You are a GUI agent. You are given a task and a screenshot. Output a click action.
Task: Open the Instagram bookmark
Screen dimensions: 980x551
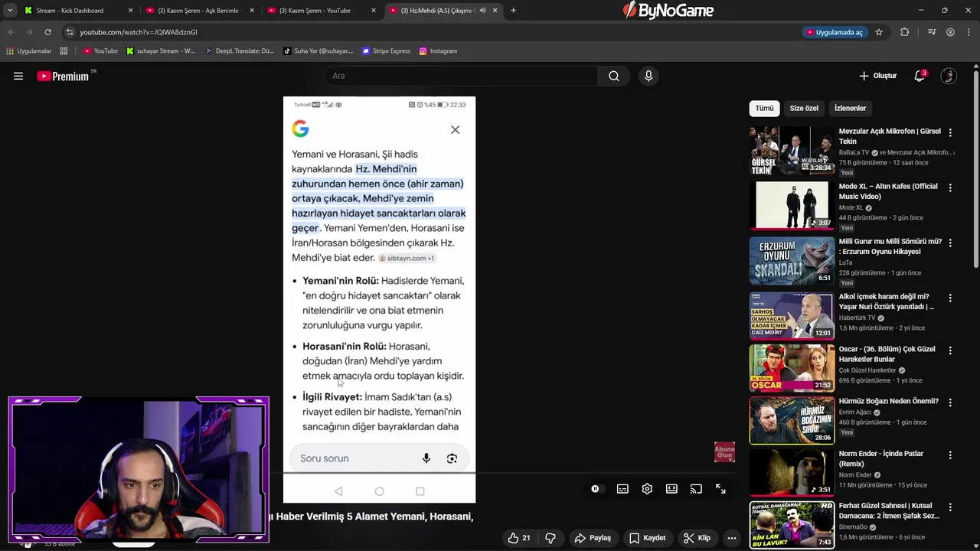[x=438, y=51]
